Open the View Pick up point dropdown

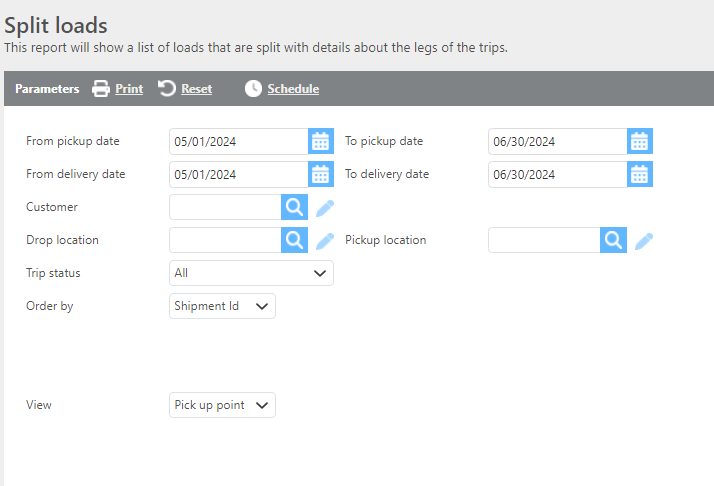click(222, 405)
